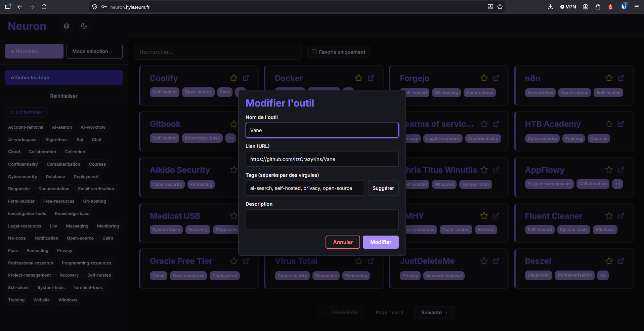This screenshot has height=331, width=644.
Task: Bookmark page with browser star icon
Action: (x=500, y=7)
